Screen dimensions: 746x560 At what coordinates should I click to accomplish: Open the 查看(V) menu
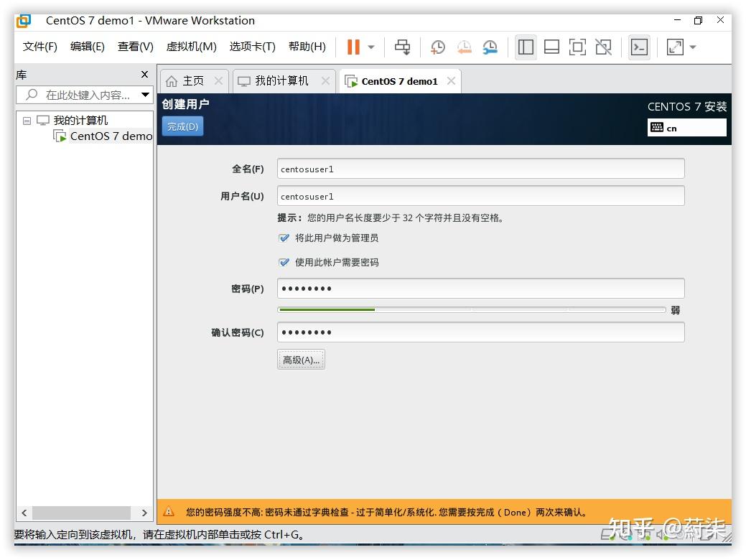coord(136,47)
